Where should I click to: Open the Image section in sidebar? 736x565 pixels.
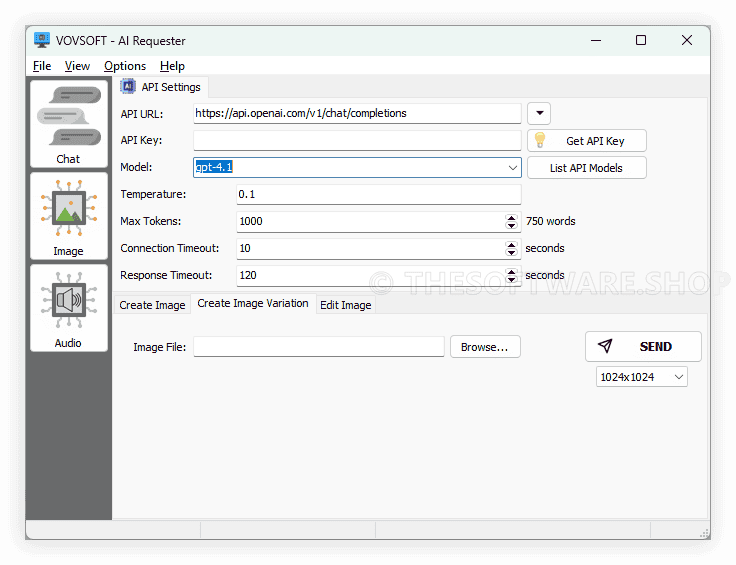click(x=69, y=216)
